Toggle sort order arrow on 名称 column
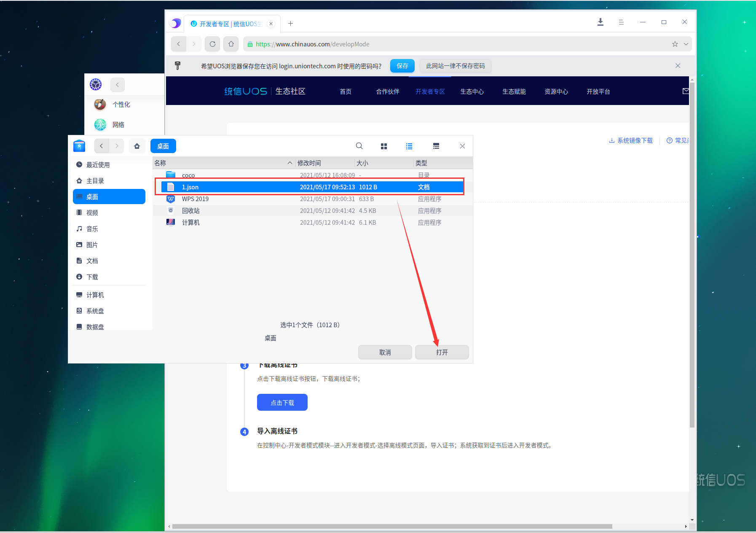Screen dimensions: 756x533 coord(290,163)
